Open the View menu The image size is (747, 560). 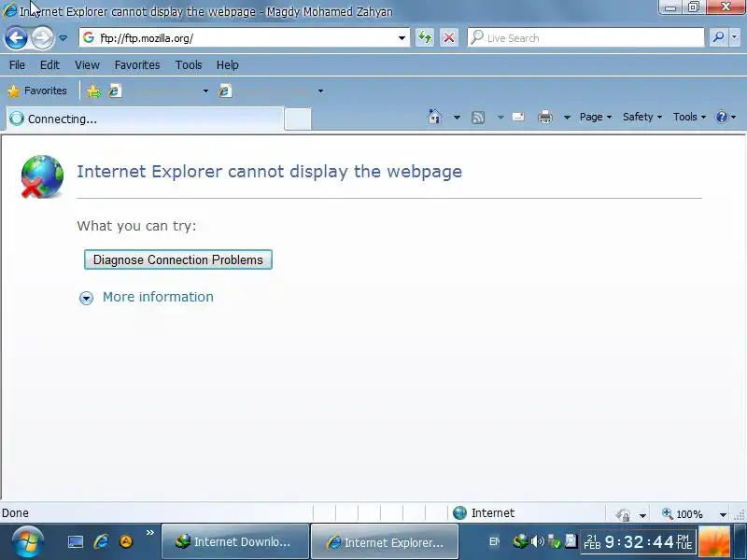(87, 64)
